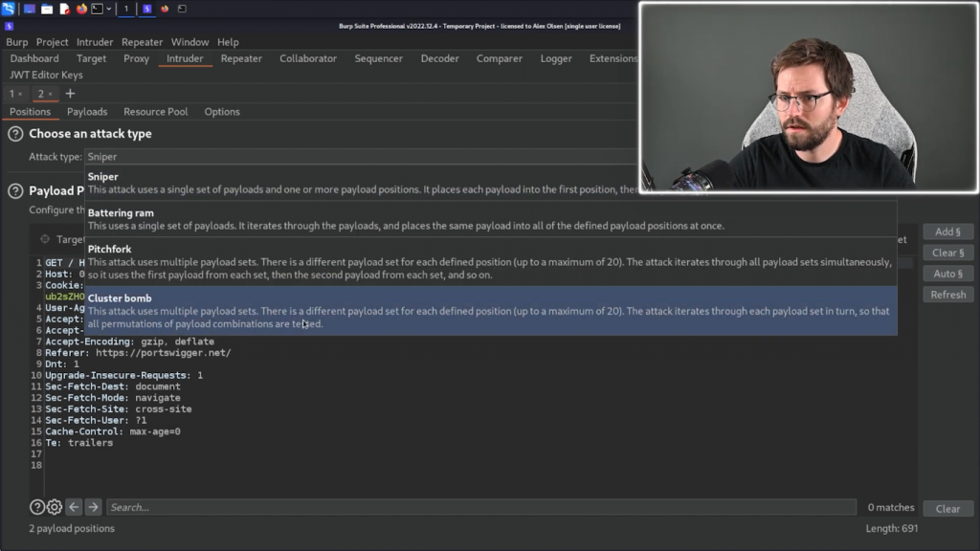Click into the Search field
The height and width of the screenshot is (551, 980).
pyautogui.click(x=481, y=507)
